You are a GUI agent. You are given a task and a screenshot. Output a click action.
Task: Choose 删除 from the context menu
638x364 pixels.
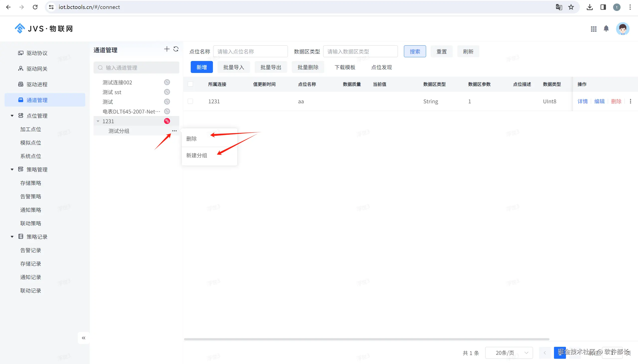coord(191,139)
